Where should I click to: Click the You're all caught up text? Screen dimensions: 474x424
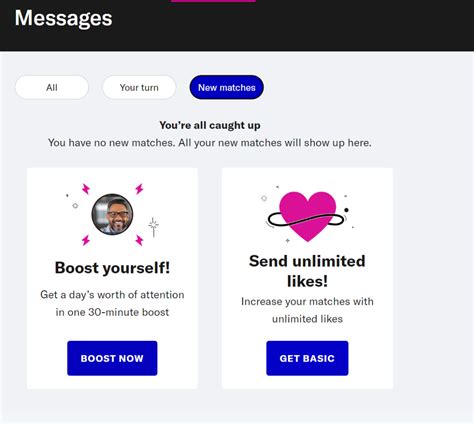click(x=210, y=125)
